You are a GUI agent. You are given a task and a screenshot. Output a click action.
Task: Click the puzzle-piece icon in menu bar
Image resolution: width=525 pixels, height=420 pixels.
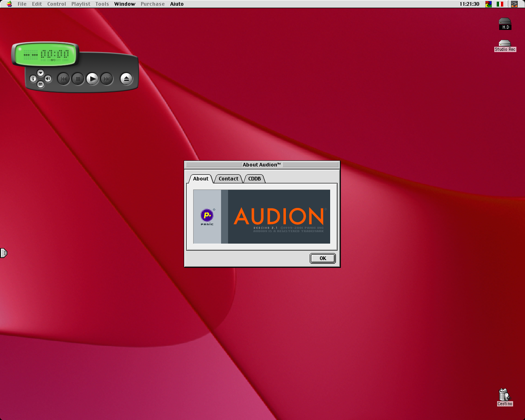(x=488, y=4)
